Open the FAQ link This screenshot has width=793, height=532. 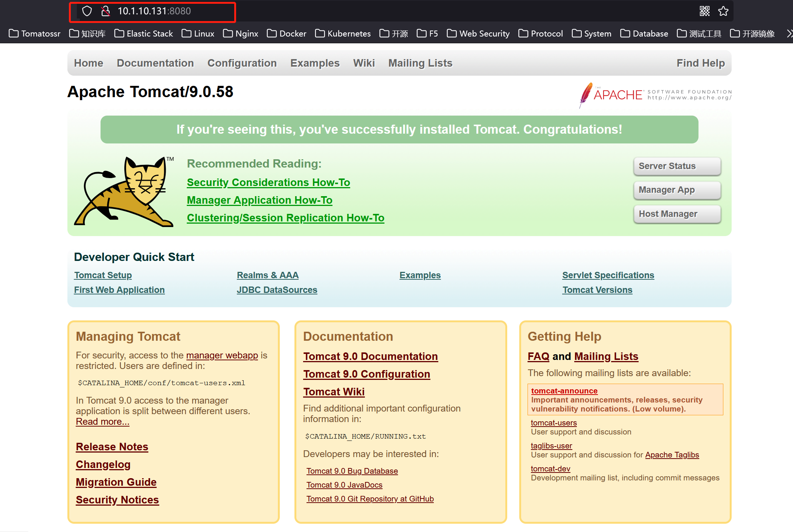pos(538,357)
